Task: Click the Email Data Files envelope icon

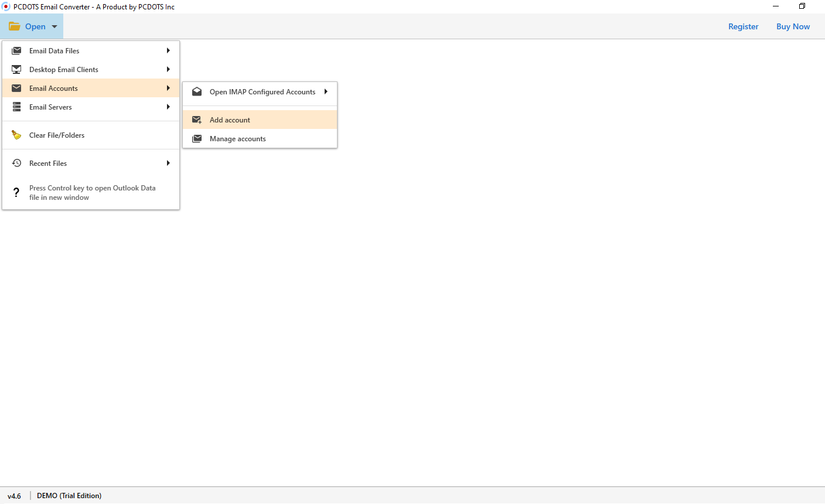Action: click(16, 51)
